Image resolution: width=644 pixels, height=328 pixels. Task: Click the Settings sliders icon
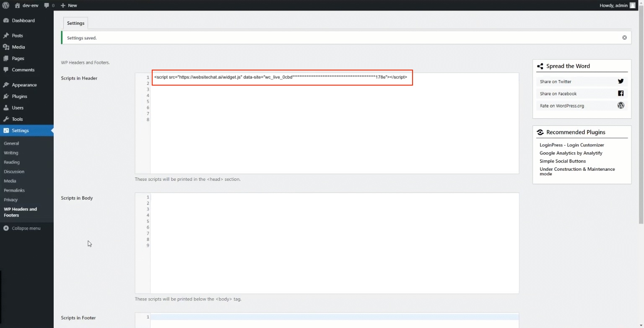pos(6,130)
